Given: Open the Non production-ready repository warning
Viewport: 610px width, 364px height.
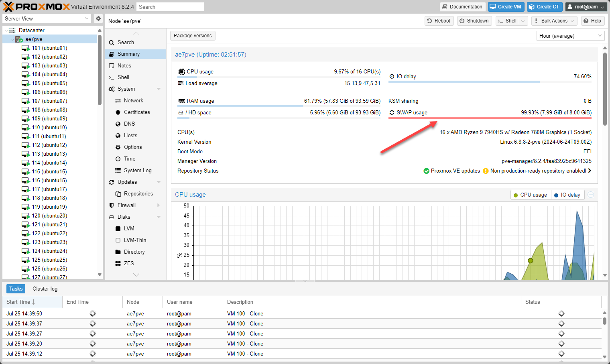Looking at the screenshot, I should click(x=537, y=171).
